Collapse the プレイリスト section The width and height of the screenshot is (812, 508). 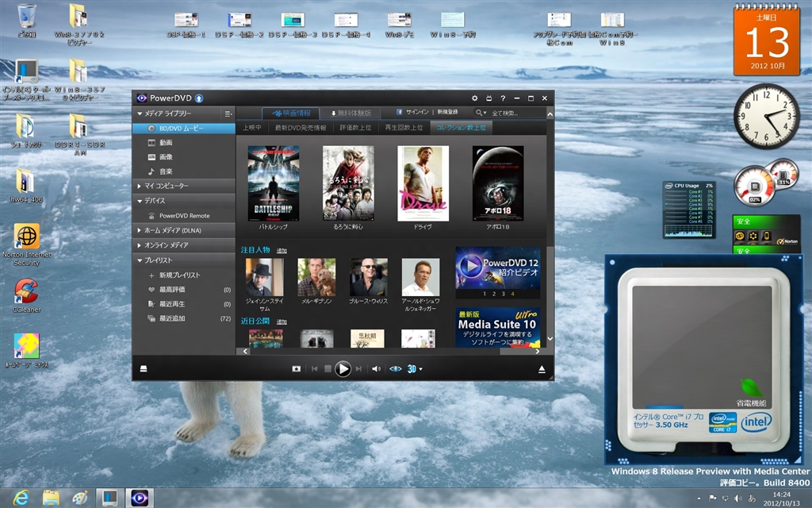[140, 260]
